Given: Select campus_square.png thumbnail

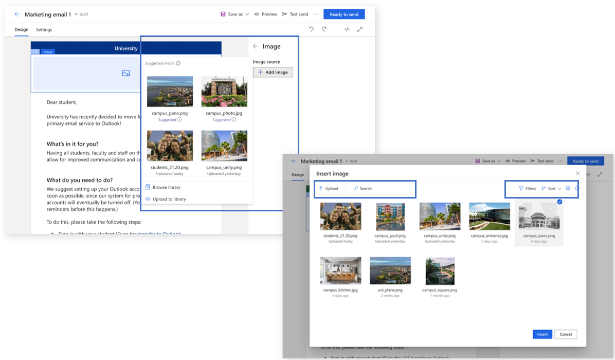Looking at the screenshot, I should 440,271.
